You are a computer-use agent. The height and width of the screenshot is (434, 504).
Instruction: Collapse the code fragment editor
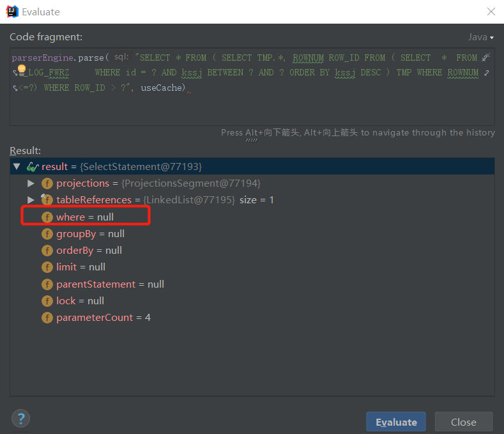click(x=486, y=58)
